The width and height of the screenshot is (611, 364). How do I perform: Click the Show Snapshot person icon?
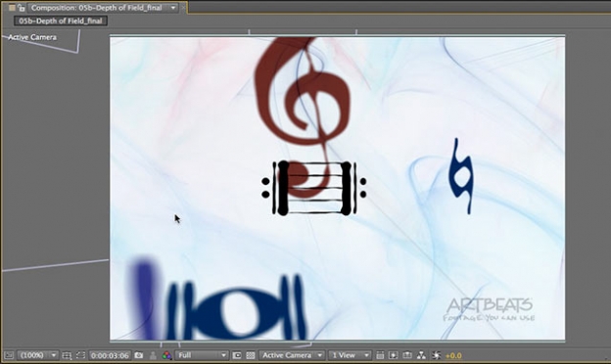click(153, 355)
